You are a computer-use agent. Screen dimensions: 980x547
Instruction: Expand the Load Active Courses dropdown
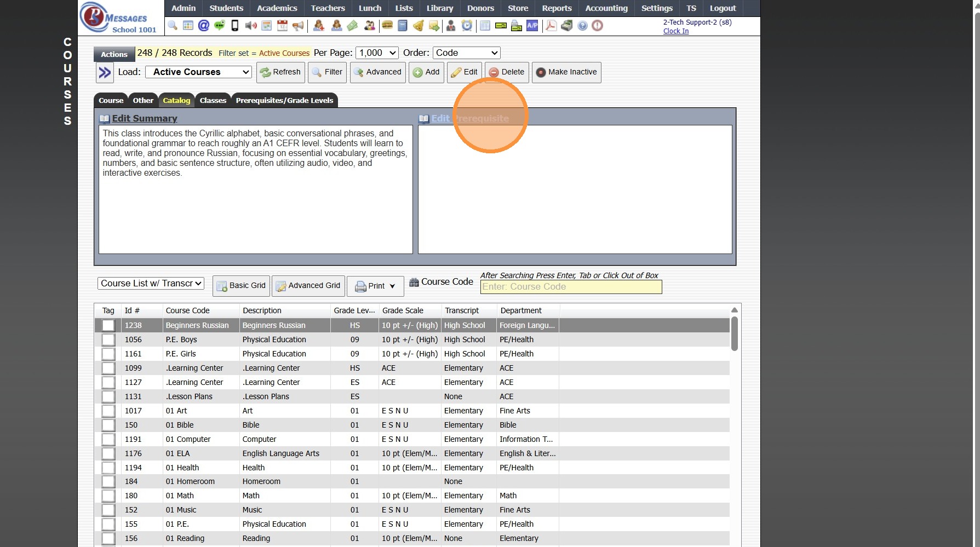click(x=198, y=72)
